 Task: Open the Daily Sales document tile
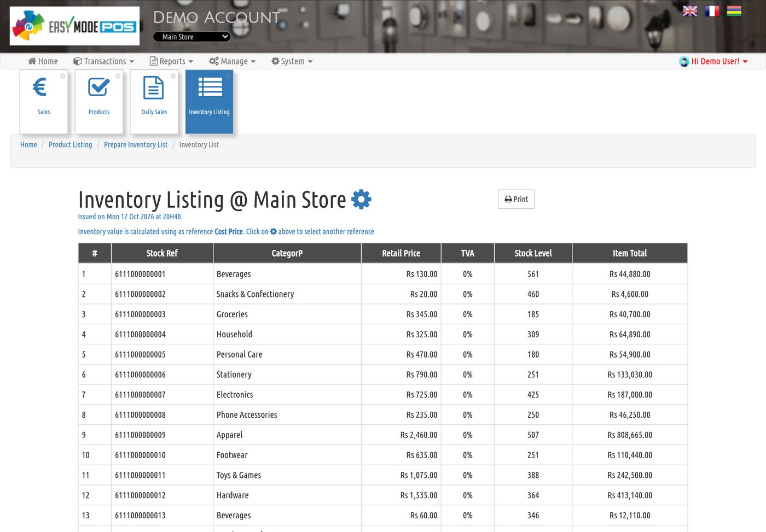[x=154, y=102]
